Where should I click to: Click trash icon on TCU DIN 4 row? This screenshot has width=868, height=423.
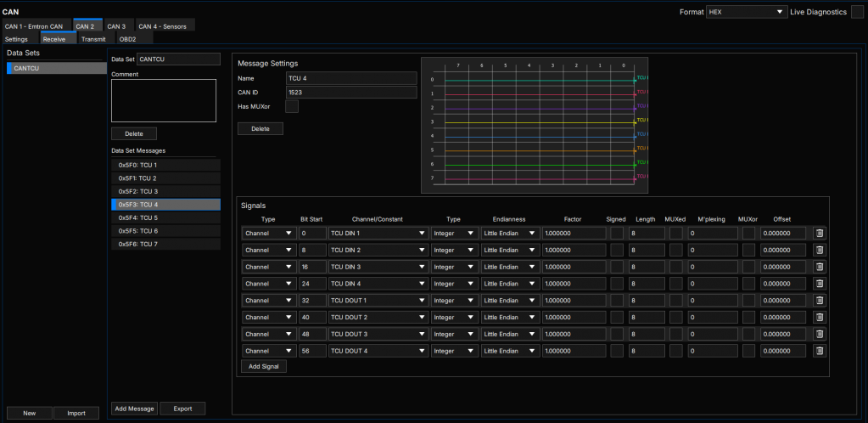point(819,284)
